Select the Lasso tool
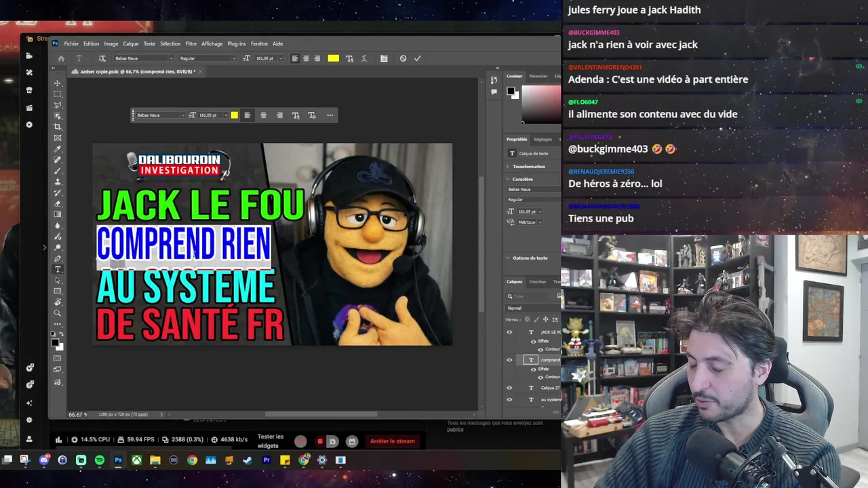868x488 pixels. click(x=58, y=105)
